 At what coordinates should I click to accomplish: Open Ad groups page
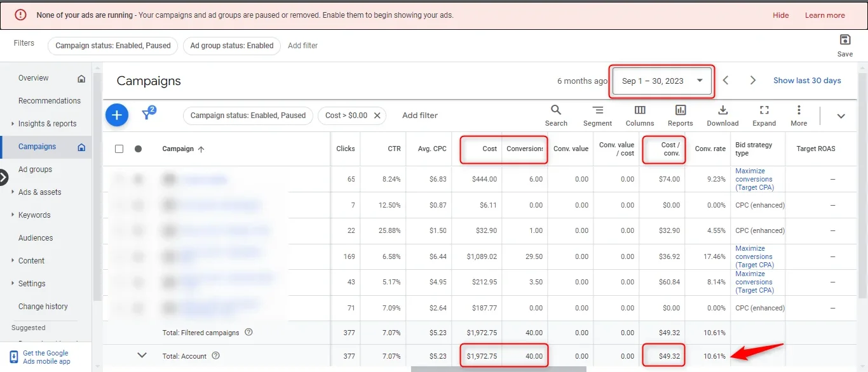click(35, 169)
